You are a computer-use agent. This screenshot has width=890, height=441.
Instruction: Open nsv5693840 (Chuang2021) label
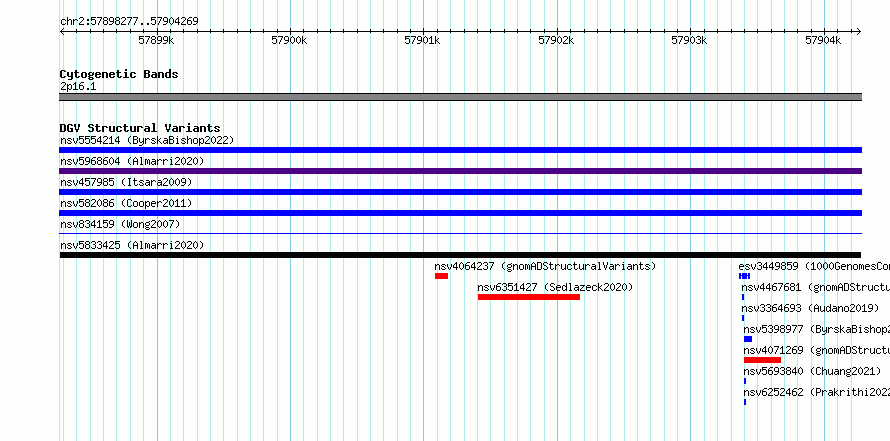812,371
